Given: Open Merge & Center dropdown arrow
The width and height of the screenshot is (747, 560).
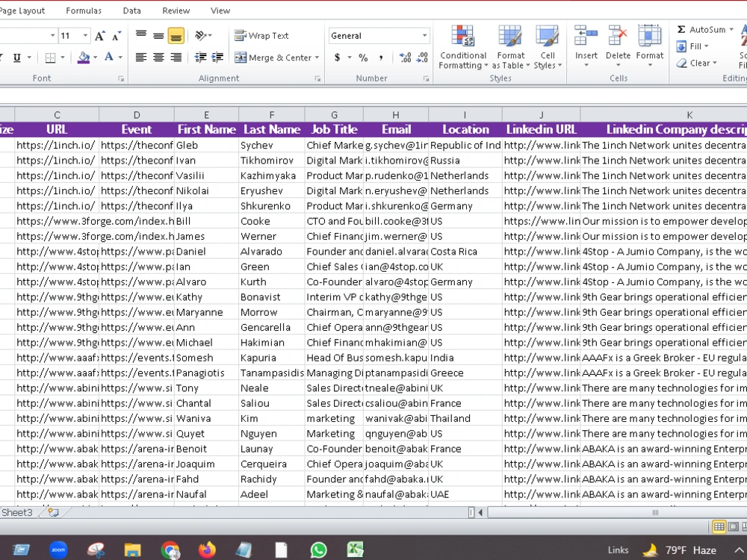Looking at the screenshot, I should pyautogui.click(x=317, y=57).
